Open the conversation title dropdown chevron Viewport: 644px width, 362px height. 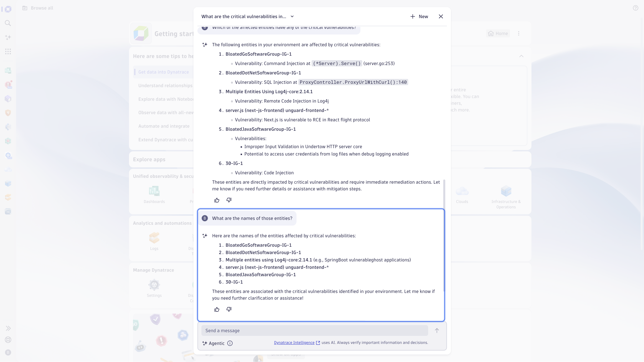292,16
